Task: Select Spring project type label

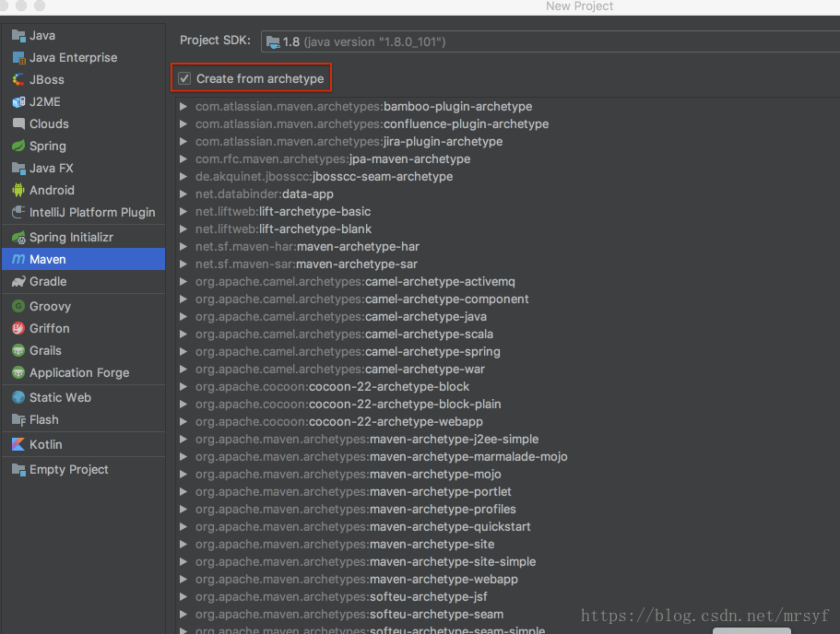Action: pos(48,146)
